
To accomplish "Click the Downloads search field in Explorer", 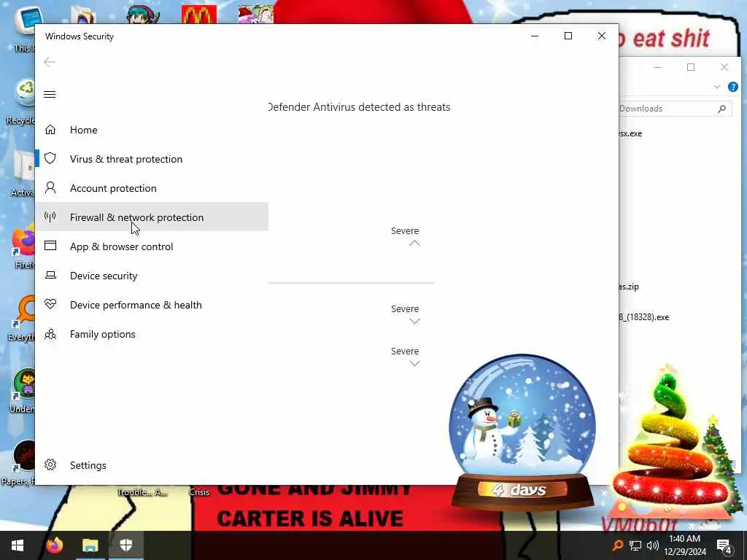I will (x=676, y=109).
